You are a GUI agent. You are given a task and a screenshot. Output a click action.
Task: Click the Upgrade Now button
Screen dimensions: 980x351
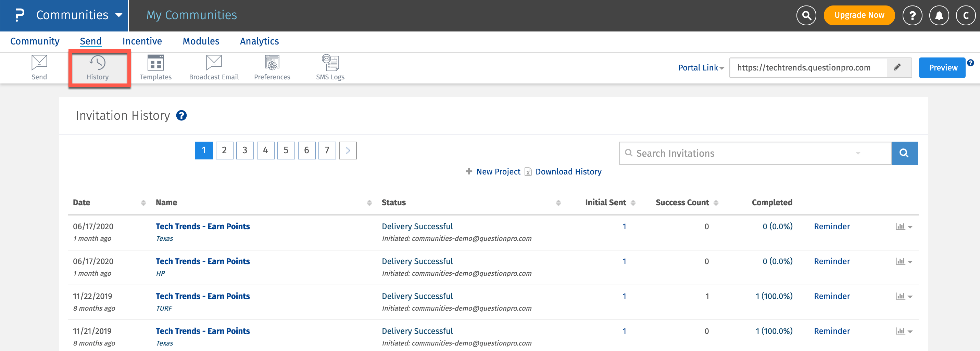[859, 16]
